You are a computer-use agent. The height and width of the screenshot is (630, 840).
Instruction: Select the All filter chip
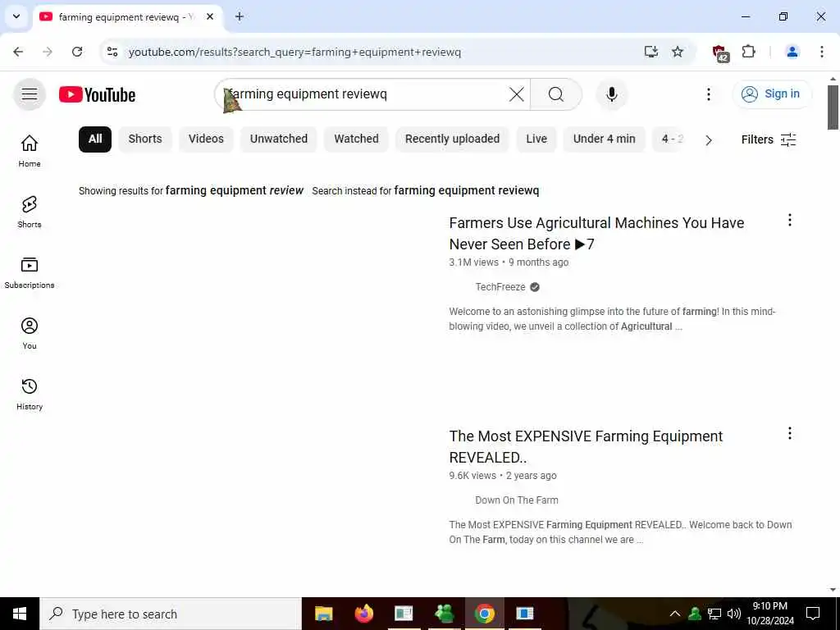point(95,139)
